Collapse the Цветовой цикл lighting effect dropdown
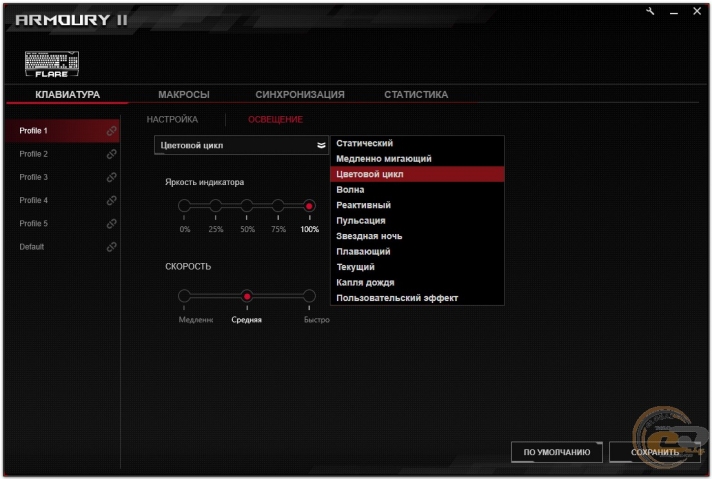 (x=241, y=145)
